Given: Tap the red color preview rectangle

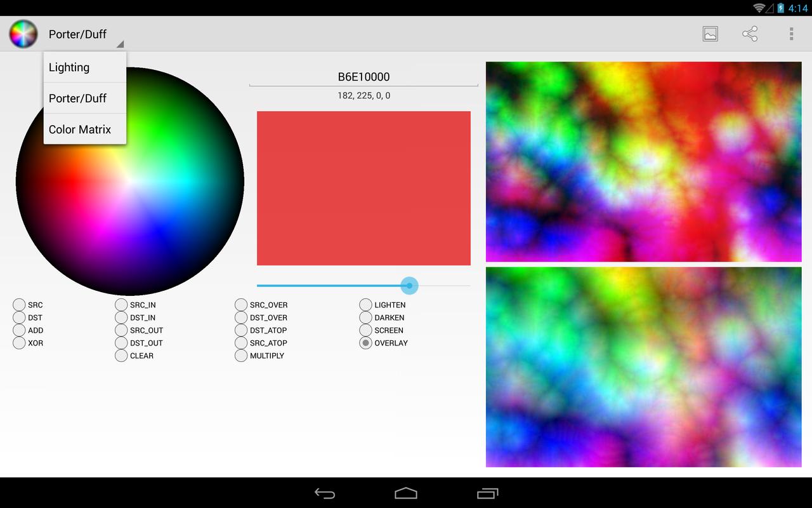Looking at the screenshot, I should click(363, 188).
